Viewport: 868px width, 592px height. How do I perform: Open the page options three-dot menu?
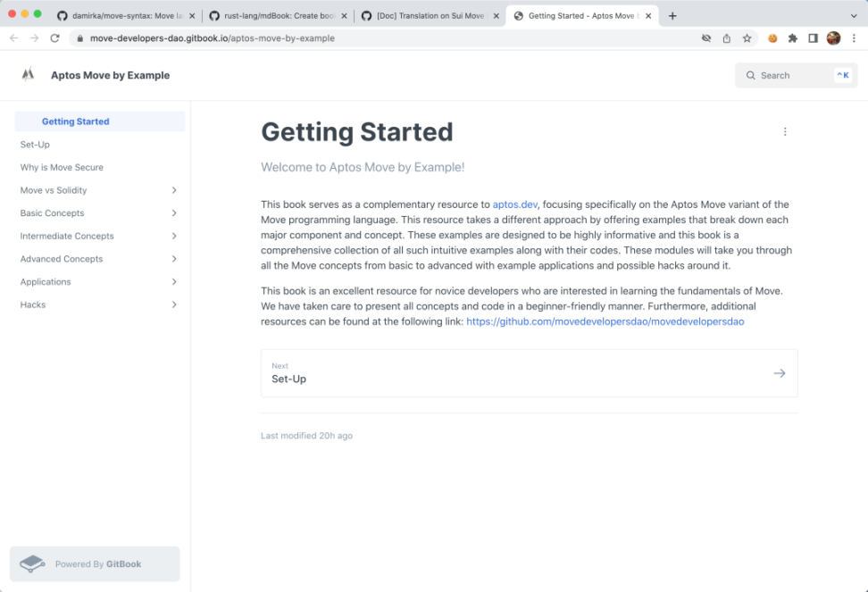(785, 132)
